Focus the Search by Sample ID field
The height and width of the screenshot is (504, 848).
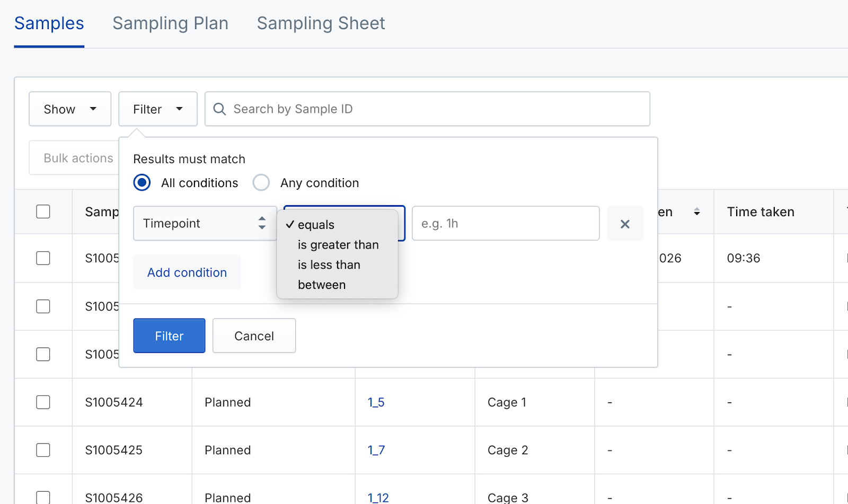(435, 109)
